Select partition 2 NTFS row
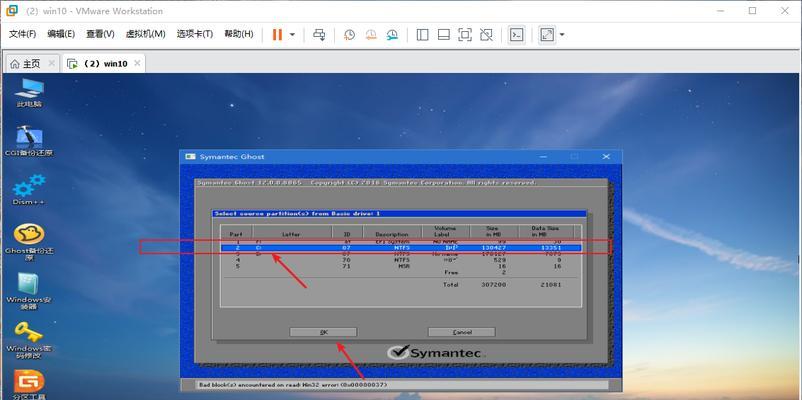This screenshot has height=400, width=802. pyautogui.click(x=401, y=248)
